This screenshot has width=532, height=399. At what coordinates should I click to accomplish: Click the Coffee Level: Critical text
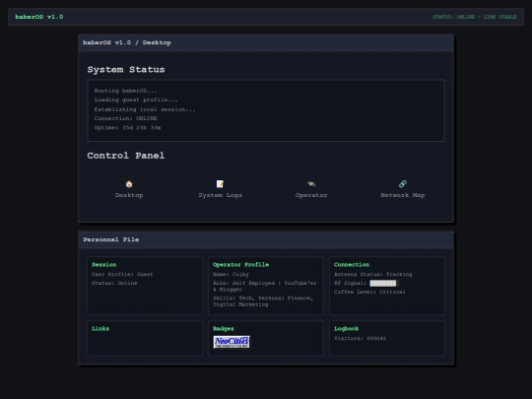click(x=369, y=292)
